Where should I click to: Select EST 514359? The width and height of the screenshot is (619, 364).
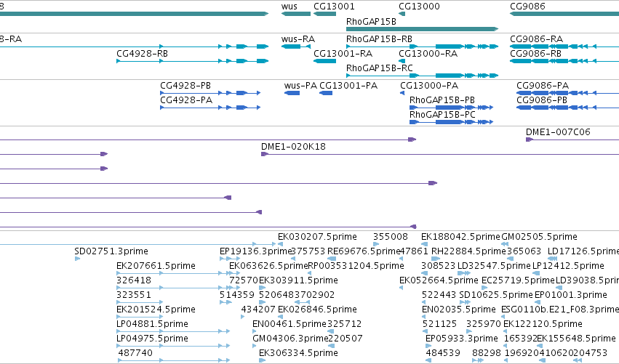point(237,295)
